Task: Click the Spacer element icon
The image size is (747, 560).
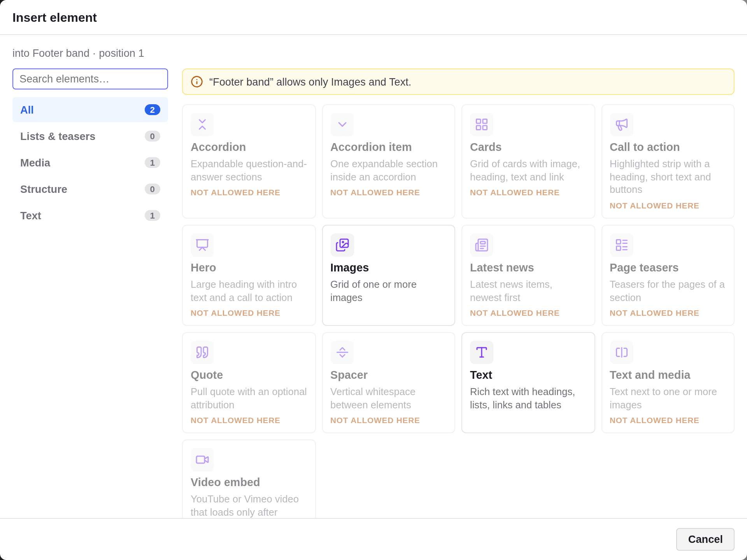Action: tap(342, 352)
